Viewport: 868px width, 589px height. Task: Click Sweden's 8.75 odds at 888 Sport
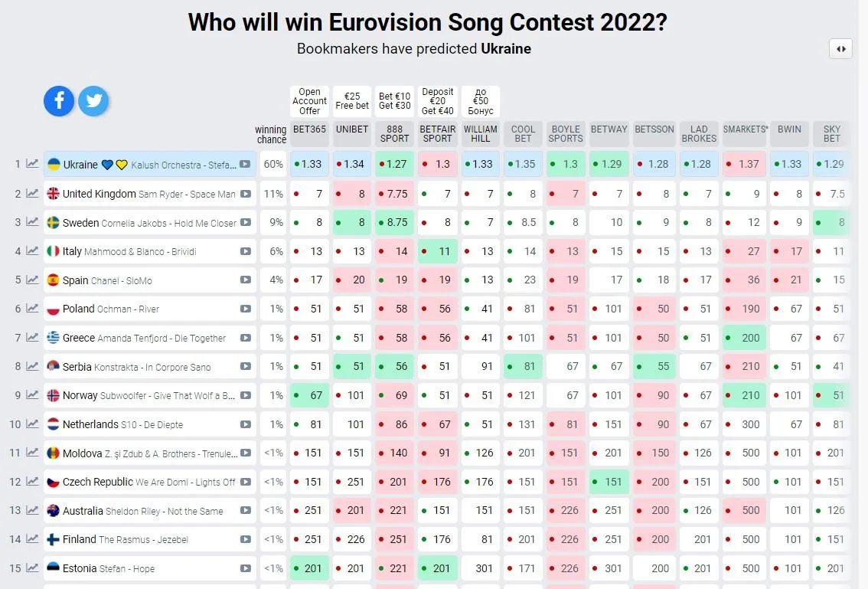coord(395,222)
